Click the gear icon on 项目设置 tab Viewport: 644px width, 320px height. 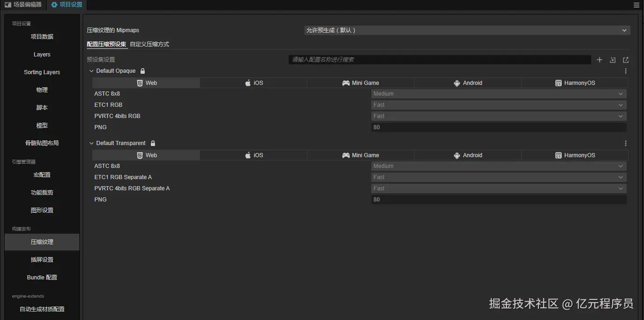(x=54, y=5)
